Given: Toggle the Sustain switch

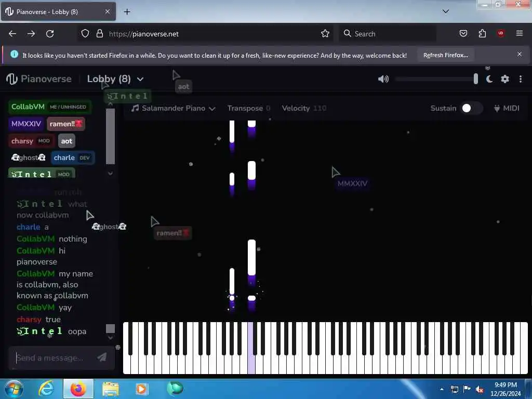Looking at the screenshot, I should 471,108.
